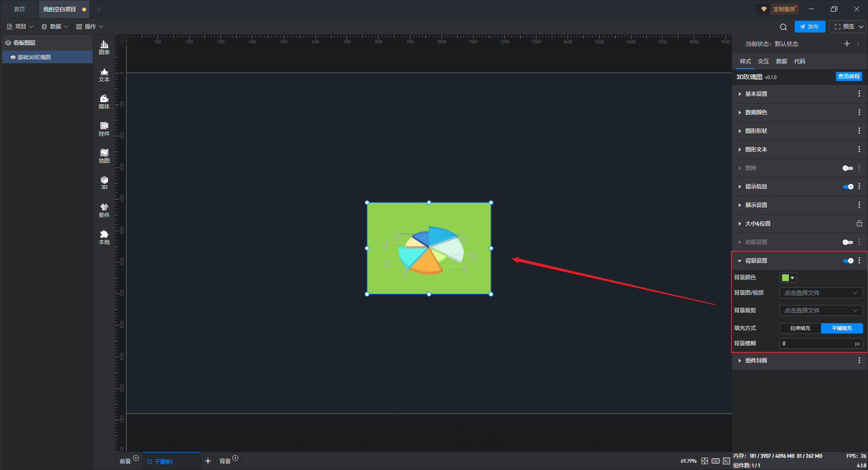Open the 项目 menu
Viewport: 868px width, 470px height.
[x=20, y=27]
